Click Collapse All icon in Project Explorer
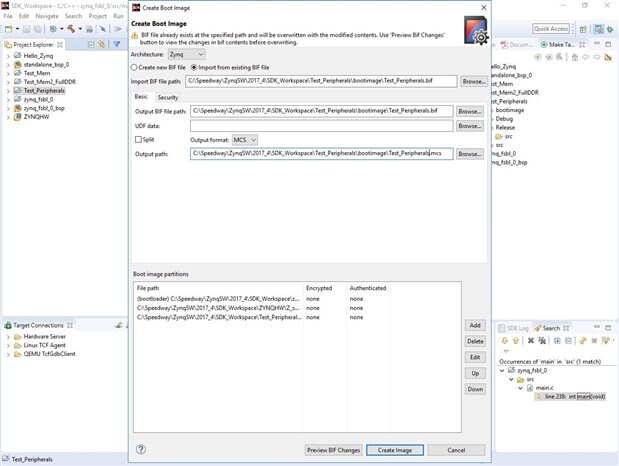Viewport: 619px width, 466px height. click(x=91, y=45)
